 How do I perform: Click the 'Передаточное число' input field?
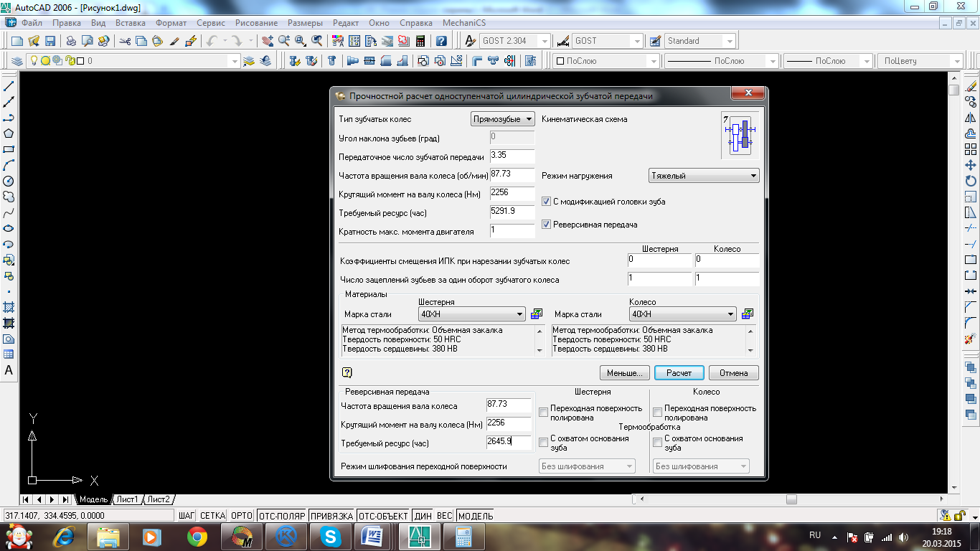[512, 156]
